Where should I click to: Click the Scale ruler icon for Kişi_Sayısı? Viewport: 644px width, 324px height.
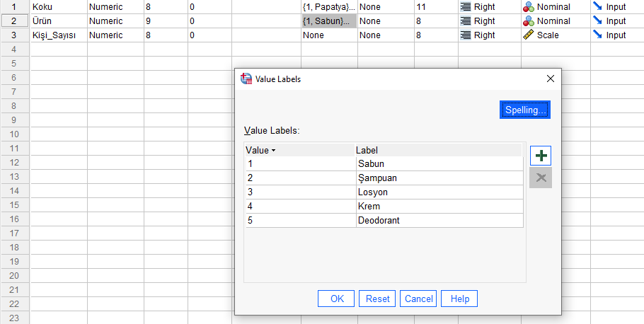pyautogui.click(x=529, y=35)
